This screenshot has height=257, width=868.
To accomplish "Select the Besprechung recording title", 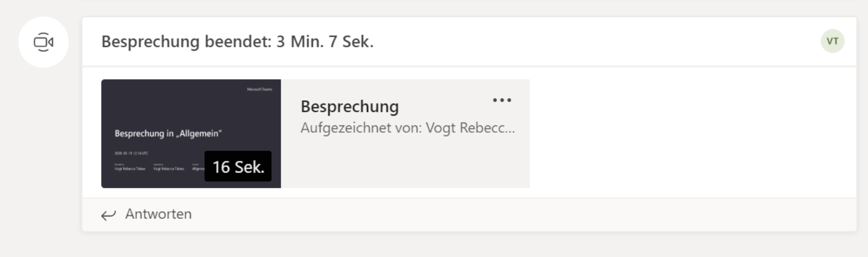I will point(350,107).
